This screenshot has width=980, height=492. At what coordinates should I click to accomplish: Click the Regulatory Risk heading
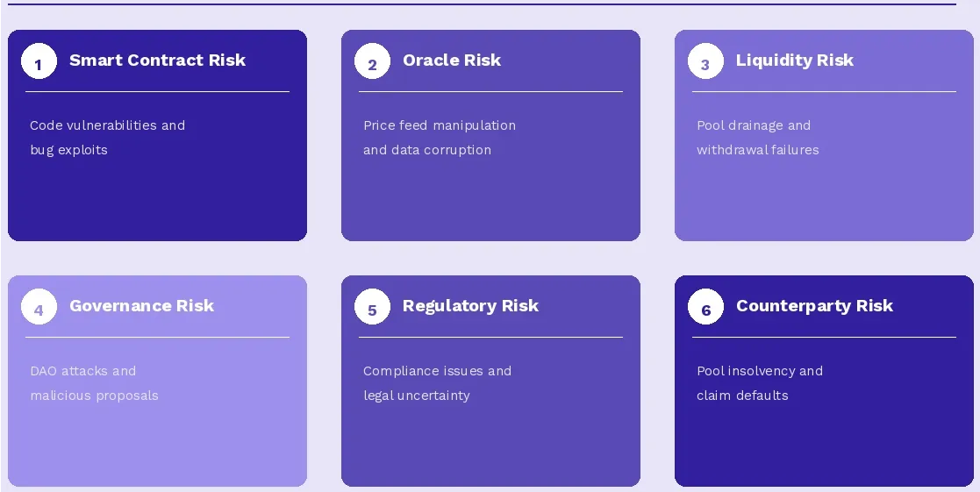point(470,306)
